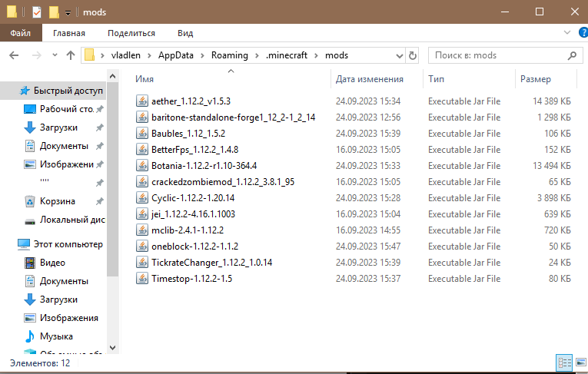This screenshot has width=588, height=374.
Task: Expand breadcrumb arrow after Roaming
Action: pos(257,56)
